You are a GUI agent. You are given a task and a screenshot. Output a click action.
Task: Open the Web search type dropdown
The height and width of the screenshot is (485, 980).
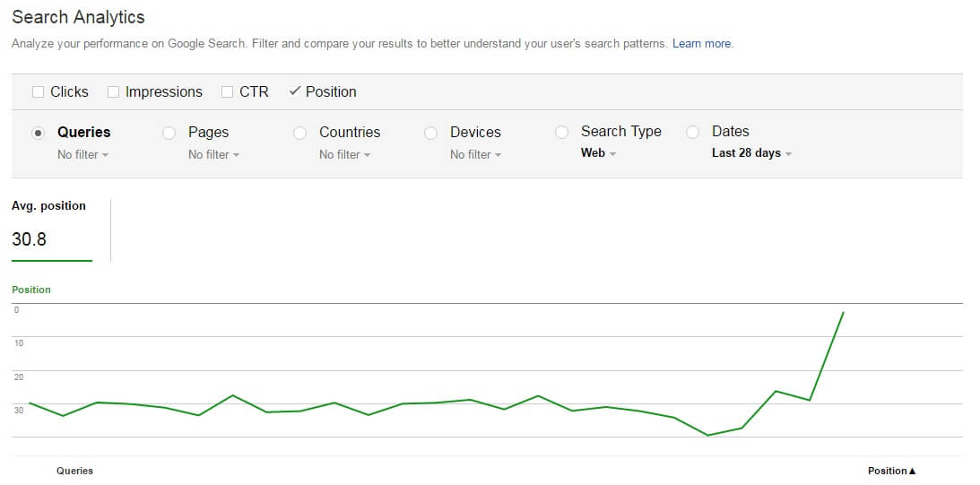click(599, 152)
